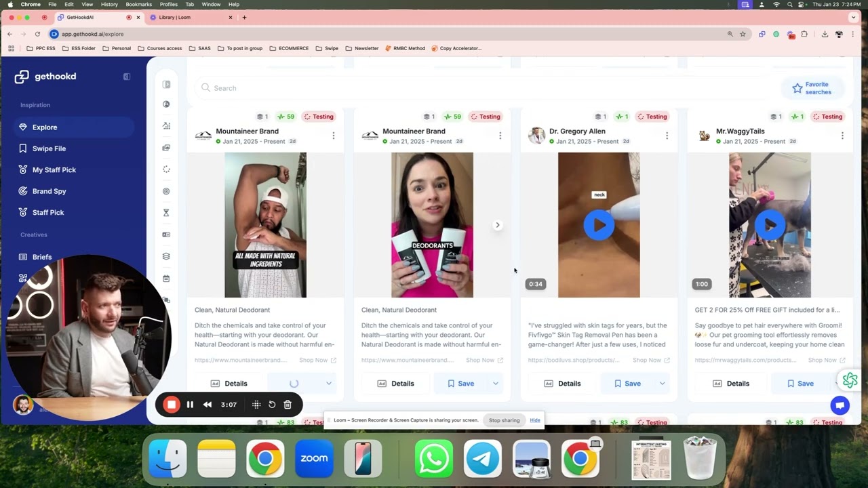The height and width of the screenshot is (488, 868).
Task: Click the hourglass icon in filter rail
Action: click(166, 213)
